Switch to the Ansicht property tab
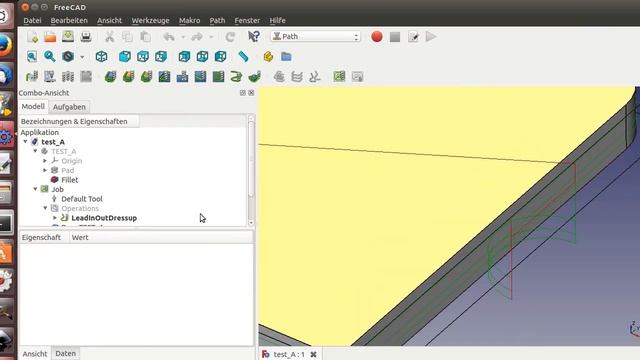Image resolution: width=640 pixels, height=360 pixels. (35, 353)
